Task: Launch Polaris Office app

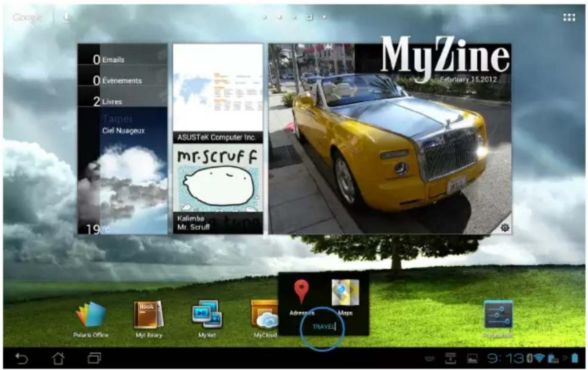Action: (92, 319)
